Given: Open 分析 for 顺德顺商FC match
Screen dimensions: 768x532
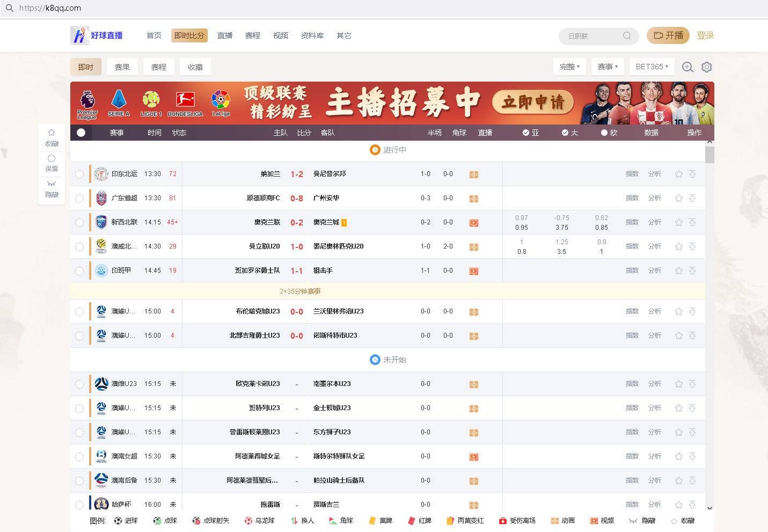Looking at the screenshot, I should pyautogui.click(x=655, y=198).
